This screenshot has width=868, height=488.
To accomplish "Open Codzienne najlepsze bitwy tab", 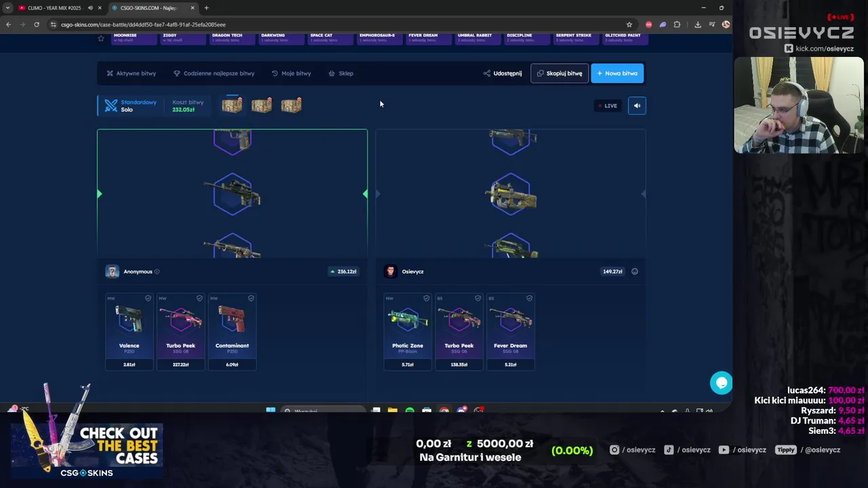I will click(214, 73).
